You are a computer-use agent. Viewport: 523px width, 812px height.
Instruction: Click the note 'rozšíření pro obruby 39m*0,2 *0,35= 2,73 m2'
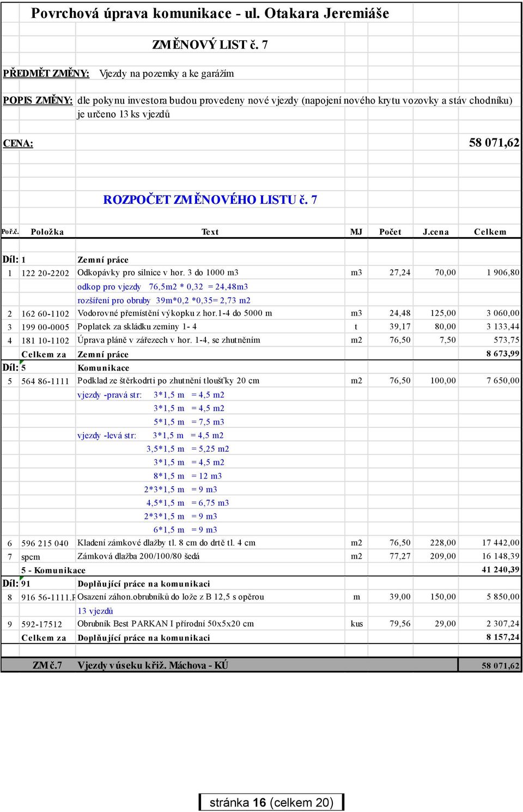(x=164, y=300)
